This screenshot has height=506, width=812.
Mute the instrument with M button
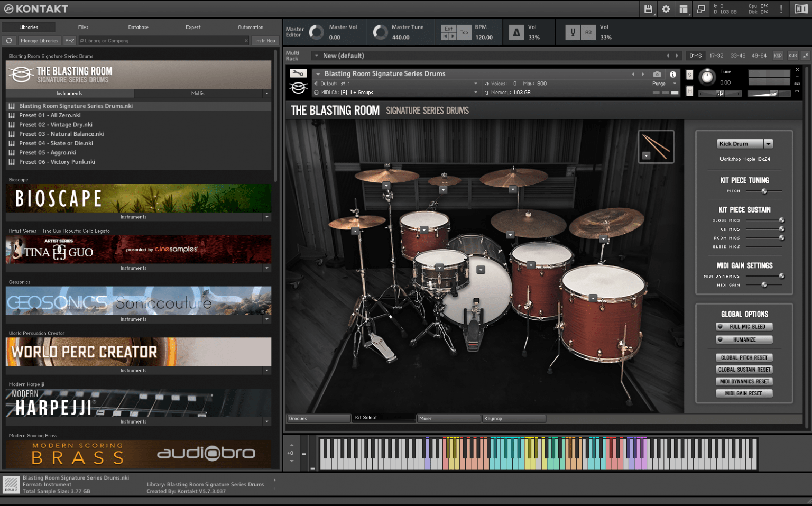pos(689,91)
